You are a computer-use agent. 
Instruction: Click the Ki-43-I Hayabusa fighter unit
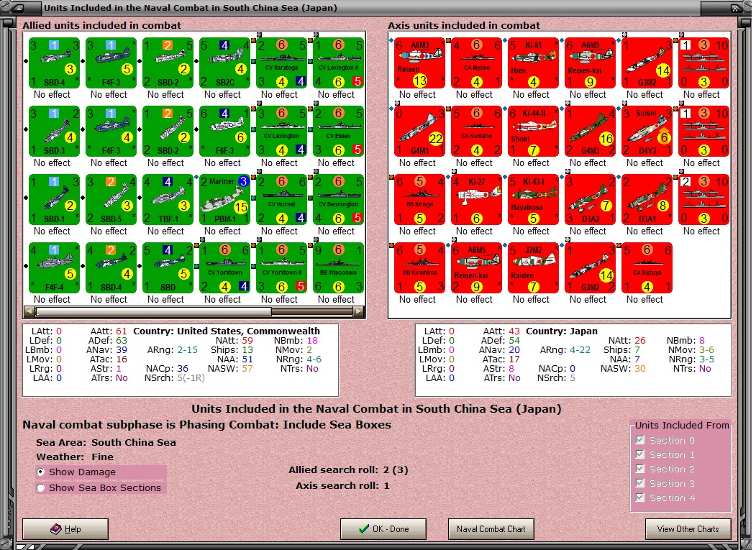(533, 200)
